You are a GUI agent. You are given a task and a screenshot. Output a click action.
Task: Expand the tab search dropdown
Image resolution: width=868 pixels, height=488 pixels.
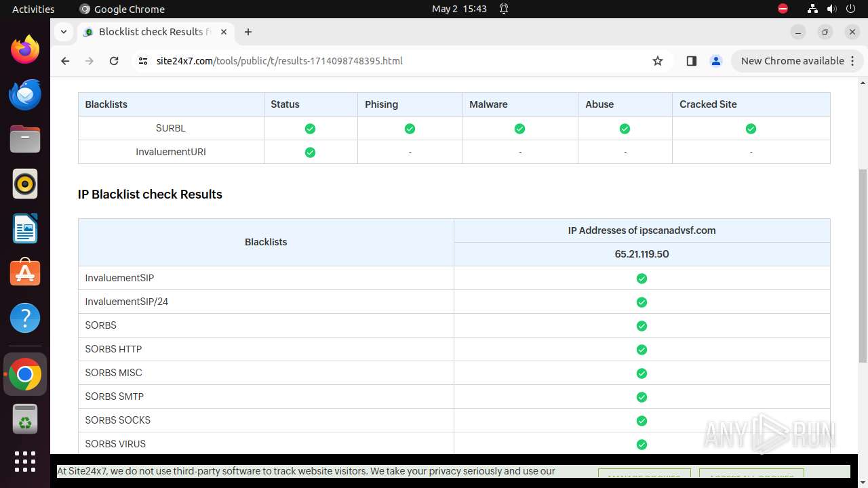[63, 32]
